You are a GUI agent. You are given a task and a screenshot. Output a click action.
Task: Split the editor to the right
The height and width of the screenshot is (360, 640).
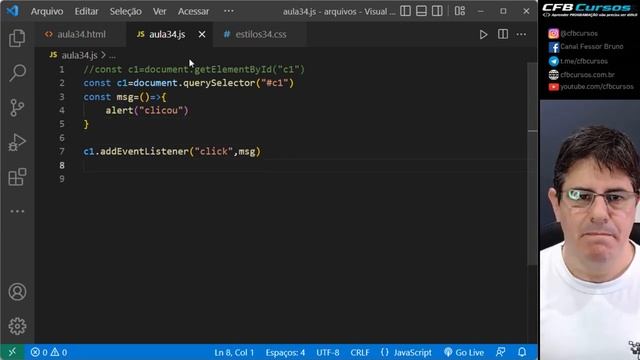pyautogui.click(x=503, y=34)
